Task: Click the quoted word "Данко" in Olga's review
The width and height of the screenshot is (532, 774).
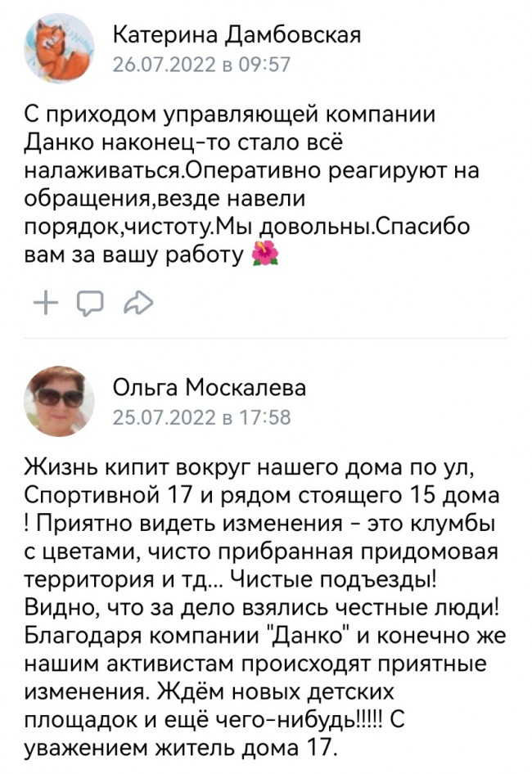Action: pyautogui.click(x=309, y=636)
